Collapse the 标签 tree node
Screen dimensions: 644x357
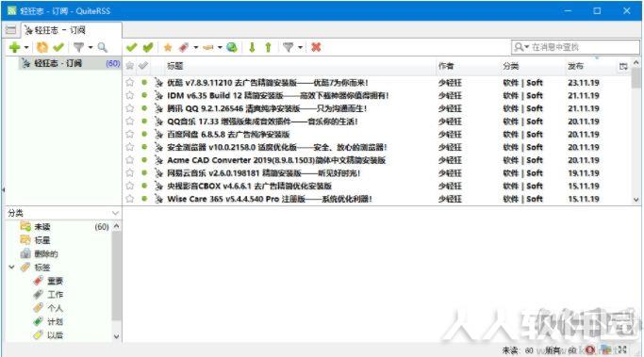click(x=11, y=268)
